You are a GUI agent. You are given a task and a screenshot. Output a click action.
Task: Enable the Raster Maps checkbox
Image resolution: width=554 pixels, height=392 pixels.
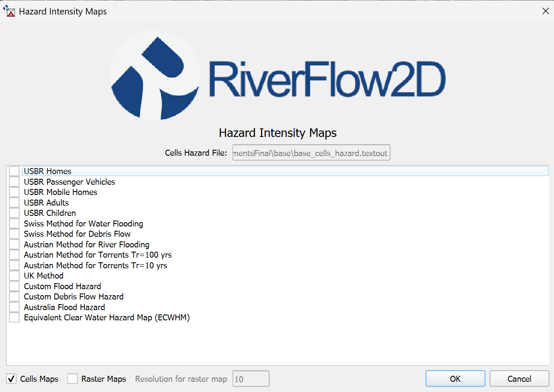73,379
